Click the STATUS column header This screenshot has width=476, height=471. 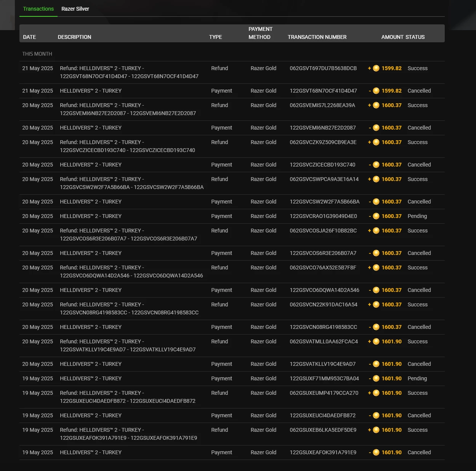point(415,37)
